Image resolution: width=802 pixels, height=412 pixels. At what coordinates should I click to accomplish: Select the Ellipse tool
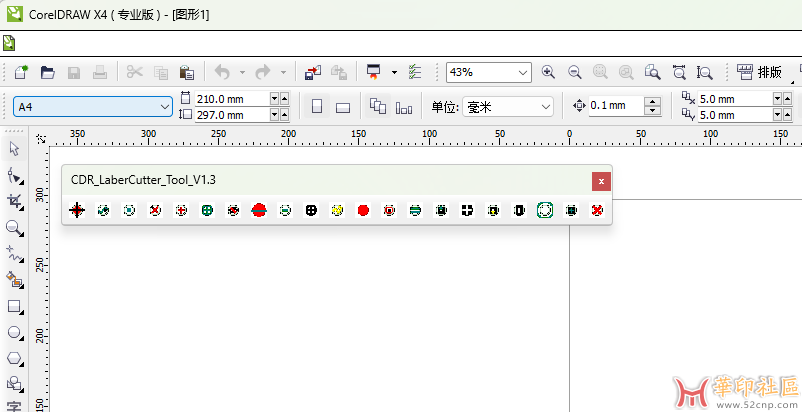[x=14, y=333]
